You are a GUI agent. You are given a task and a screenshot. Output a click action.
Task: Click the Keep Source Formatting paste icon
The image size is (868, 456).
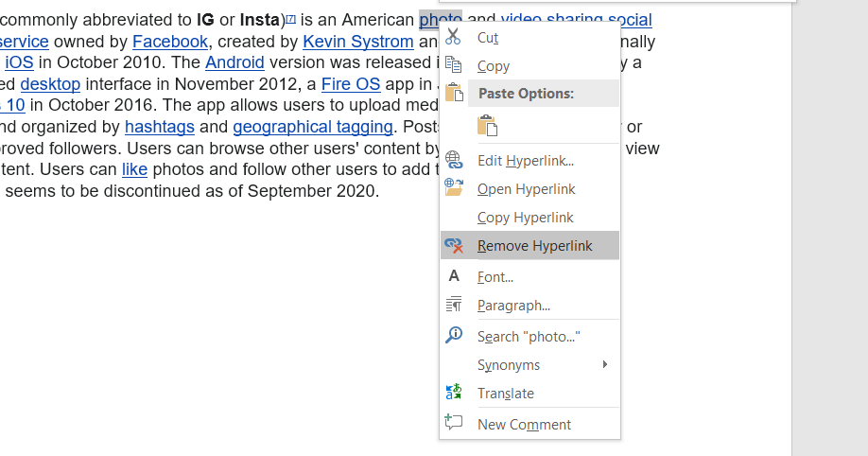point(488,126)
